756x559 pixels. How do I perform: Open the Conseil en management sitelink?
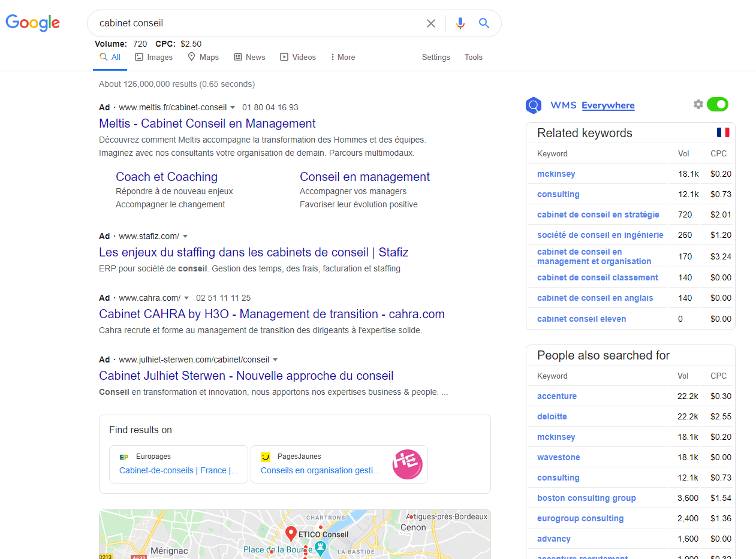[365, 177]
